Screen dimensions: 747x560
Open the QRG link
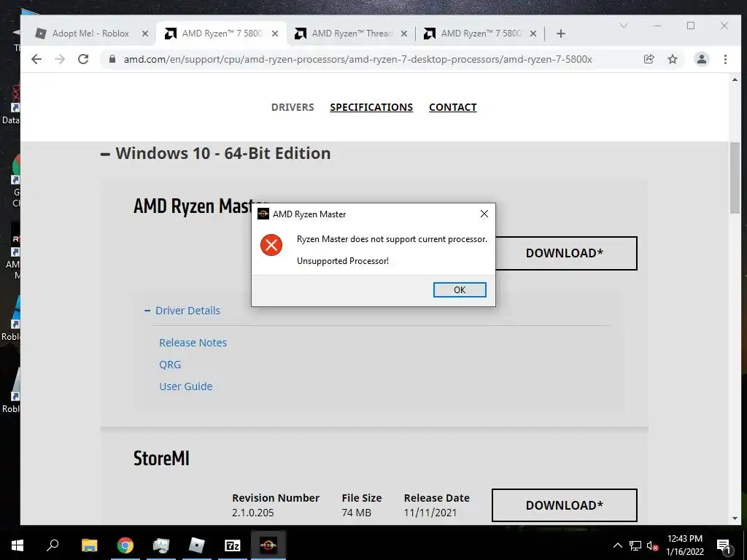click(170, 365)
